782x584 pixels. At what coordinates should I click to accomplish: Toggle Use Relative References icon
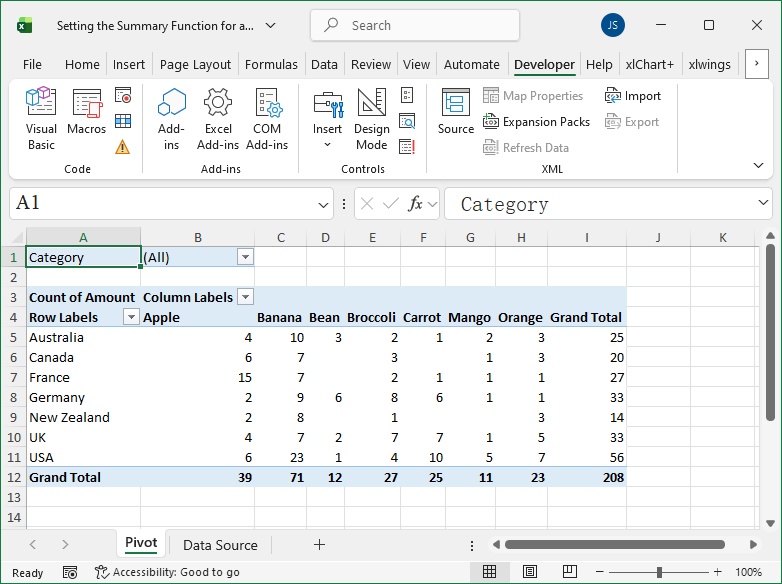pyautogui.click(x=123, y=121)
